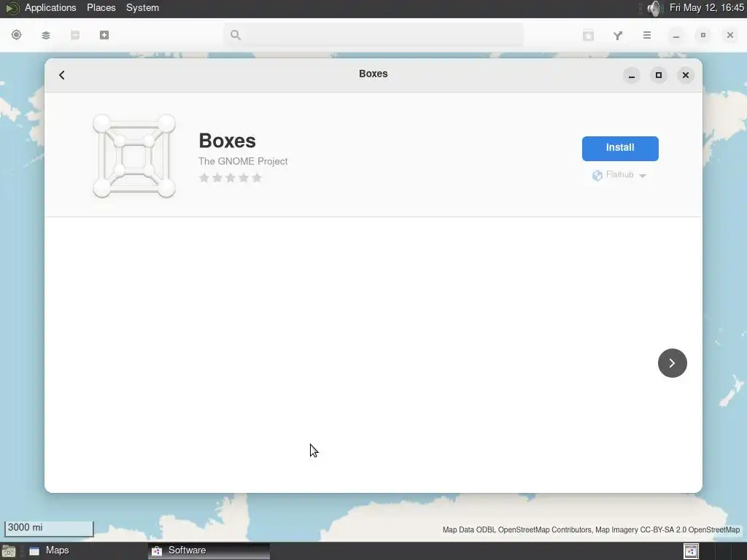Open route planner in Maps toolbar

click(x=618, y=35)
